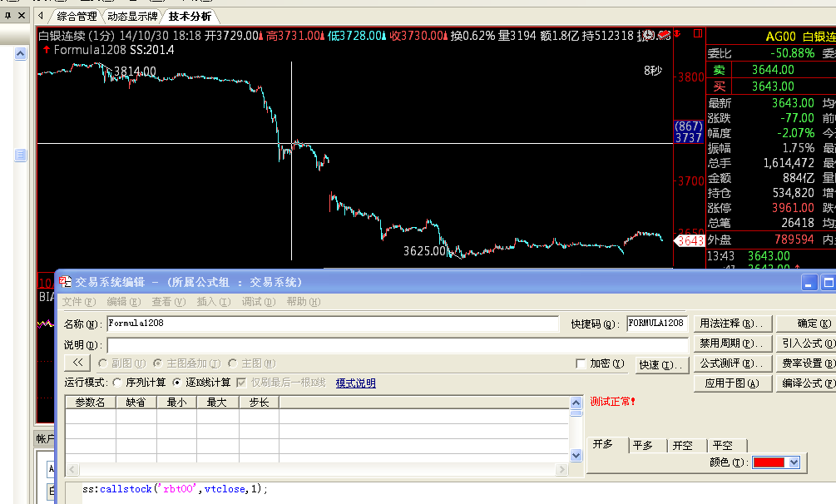
Task: Switch to 综合管理 tab
Action: coord(77,17)
